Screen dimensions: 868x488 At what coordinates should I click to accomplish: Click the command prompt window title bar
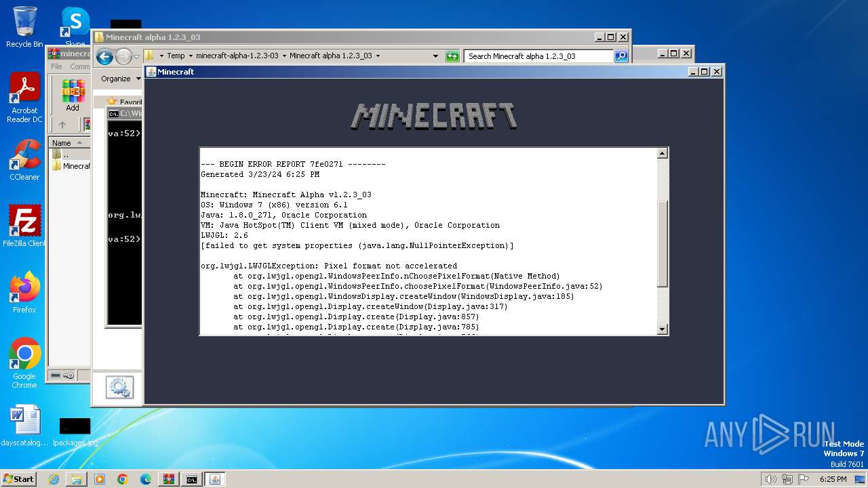click(125, 114)
